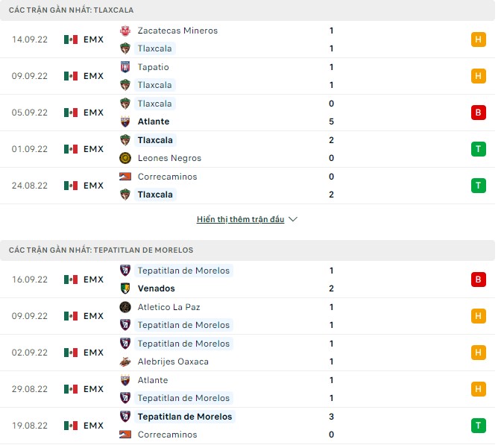Image resolution: width=504 pixels, height=445 pixels.
Task: Click the "Các trận gần nhất: Tepatitlan de Morelos" header
Action: click(101, 250)
